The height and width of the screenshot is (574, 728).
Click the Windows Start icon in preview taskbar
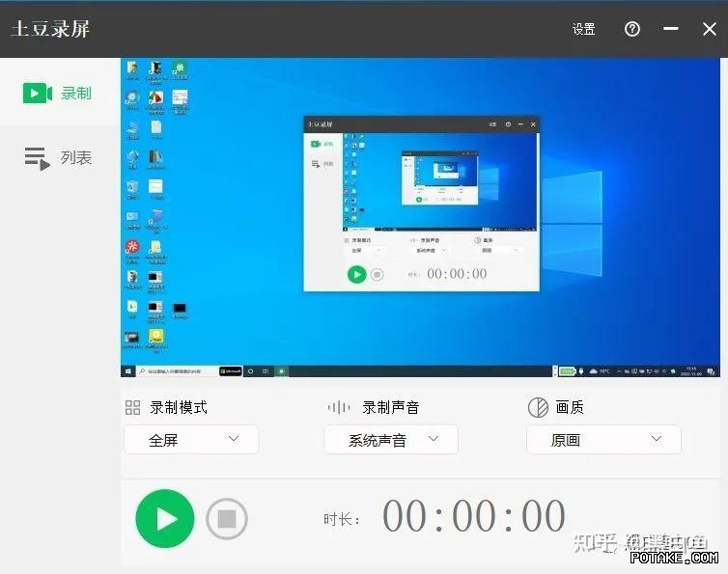click(128, 371)
